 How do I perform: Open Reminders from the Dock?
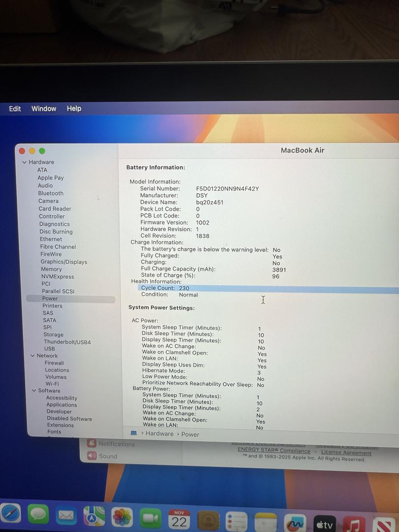tap(236, 521)
